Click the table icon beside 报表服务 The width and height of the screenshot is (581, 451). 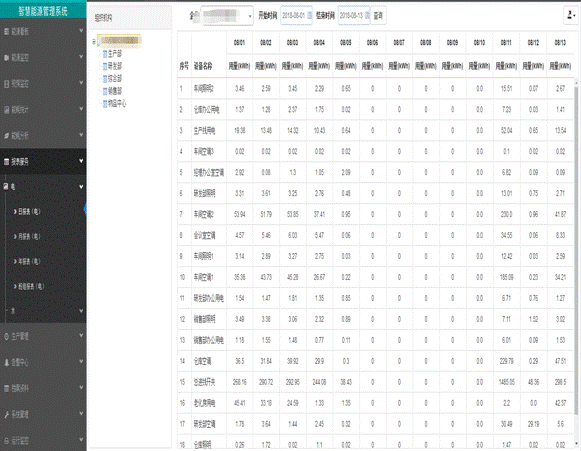pyautogui.click(x=6, y=162)
